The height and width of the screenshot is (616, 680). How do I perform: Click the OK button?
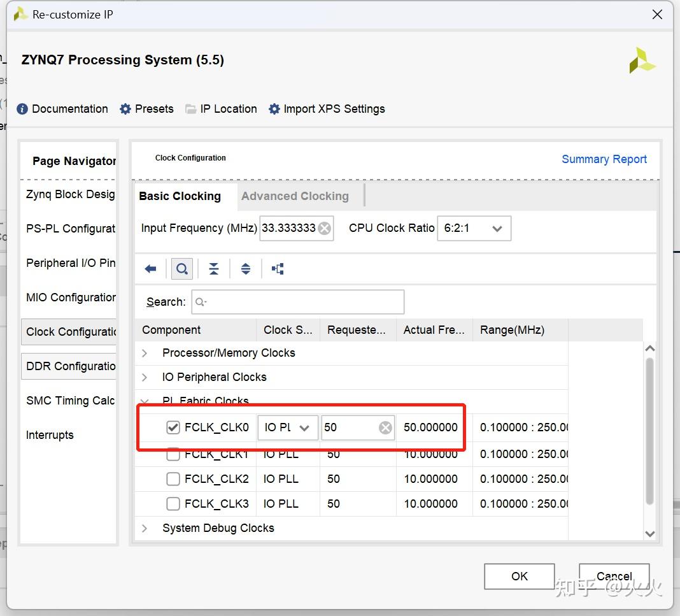coord(519,576)
